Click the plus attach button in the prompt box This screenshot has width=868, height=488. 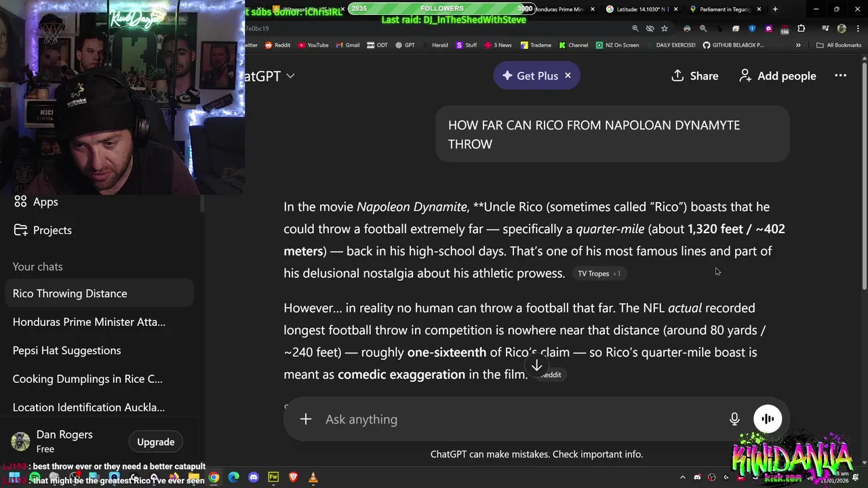click(306, 420)
